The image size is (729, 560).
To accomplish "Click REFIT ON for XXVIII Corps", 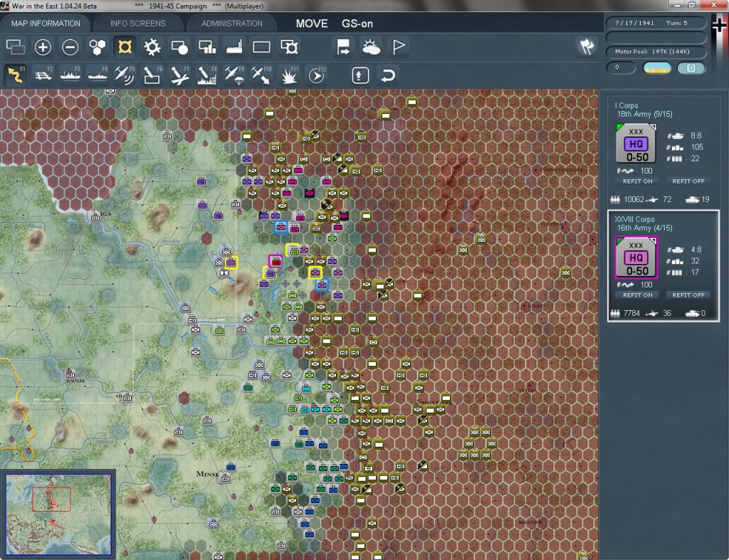I will pyautogui.click(x=637, y=295).
